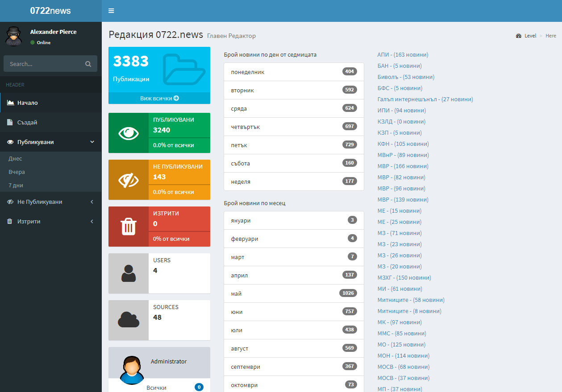Click the green Online status dot
The height and width of the screenshot is (392, 562).
click(x=32, y=43)
